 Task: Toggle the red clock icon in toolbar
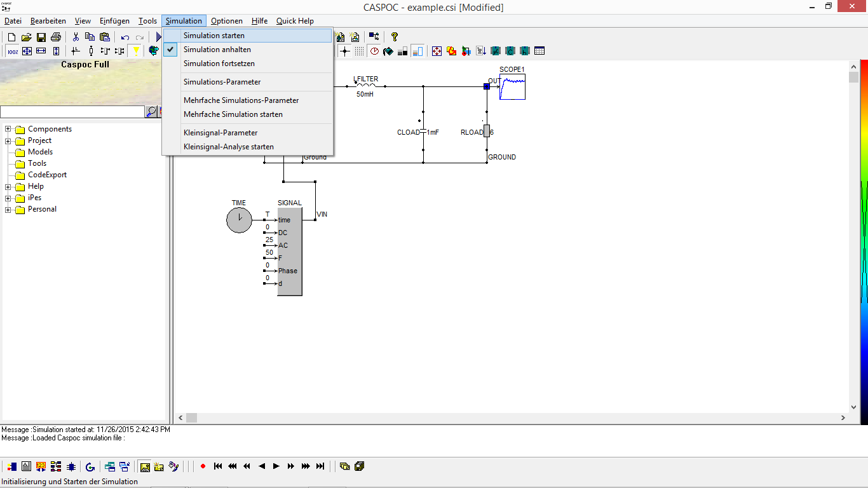[x=374, y=51]
